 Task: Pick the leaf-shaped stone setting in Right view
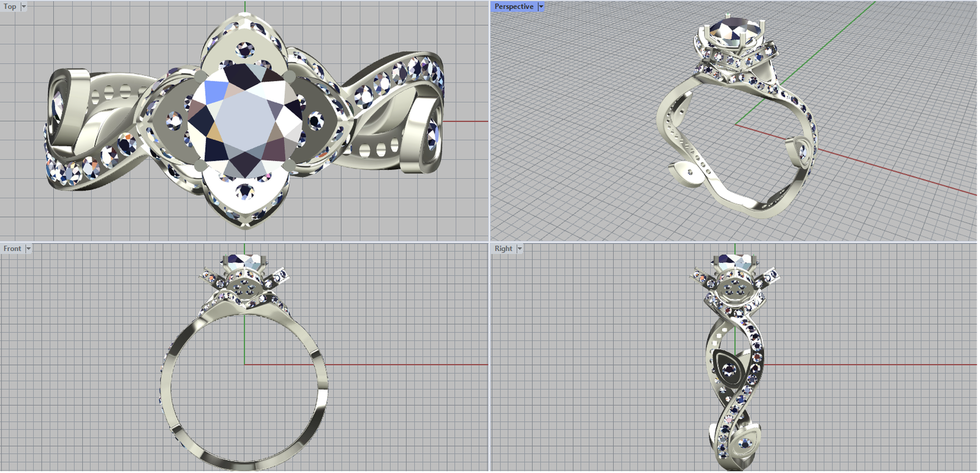pyautogui.click(x=728, y=369)
